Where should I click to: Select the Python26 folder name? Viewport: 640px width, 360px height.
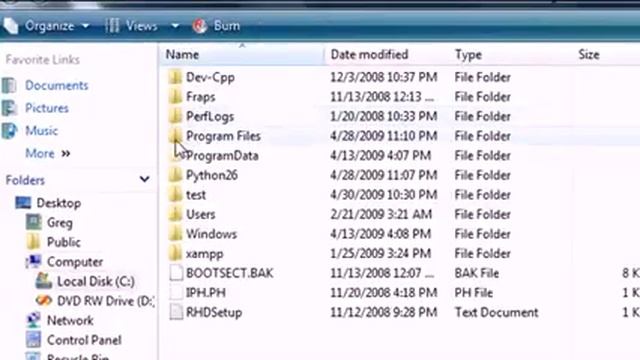tap(211, 176)
